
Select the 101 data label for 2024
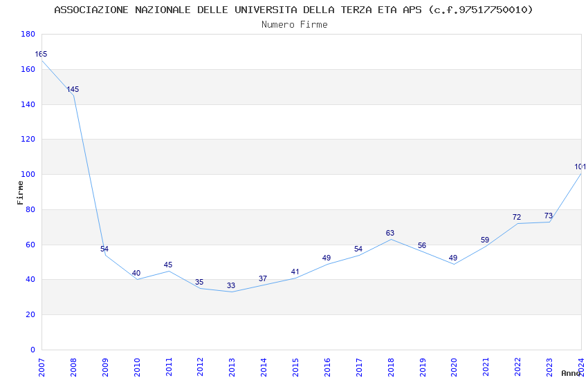pyautogui.click(x=580, y=167)
